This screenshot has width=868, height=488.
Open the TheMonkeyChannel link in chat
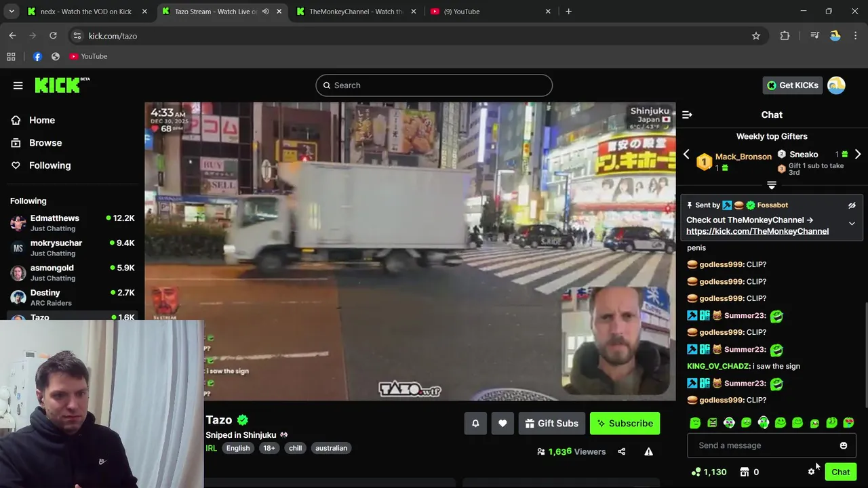pyautogui.click(x=757, y=231)
